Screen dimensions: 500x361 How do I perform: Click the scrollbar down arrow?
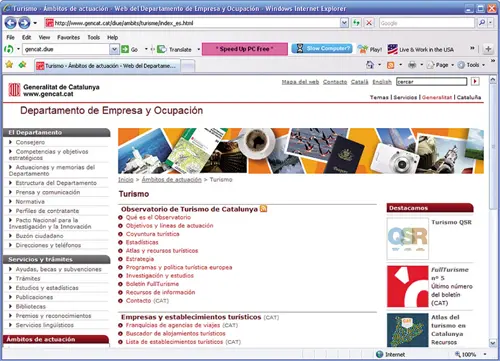(x=493, y=343)
